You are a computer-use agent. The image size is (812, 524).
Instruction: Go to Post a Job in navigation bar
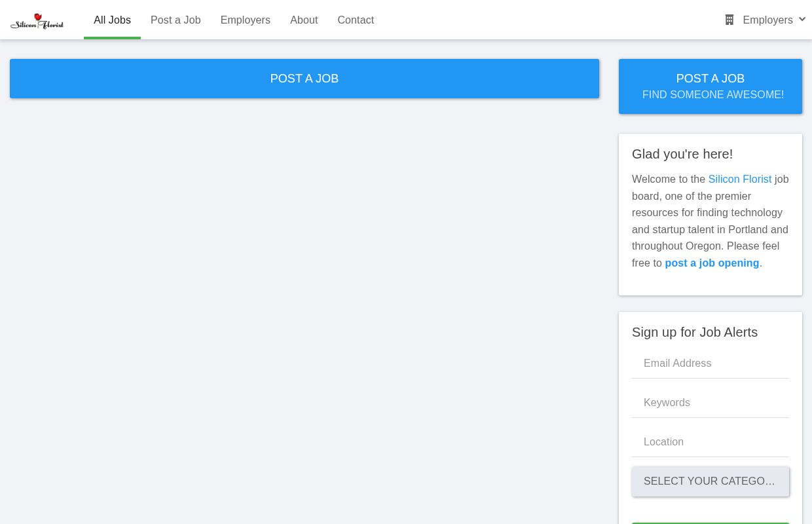pyautogui.click(x=175, y=20)
